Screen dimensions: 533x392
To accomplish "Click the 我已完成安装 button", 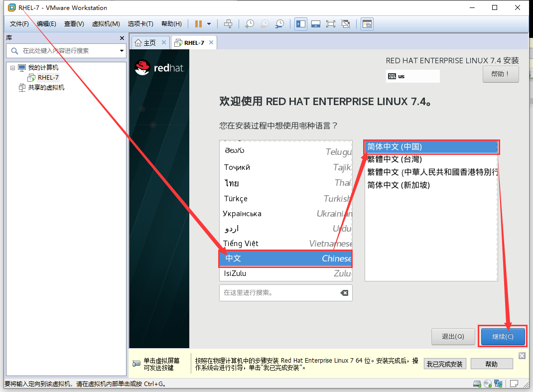I will point(445,364).
